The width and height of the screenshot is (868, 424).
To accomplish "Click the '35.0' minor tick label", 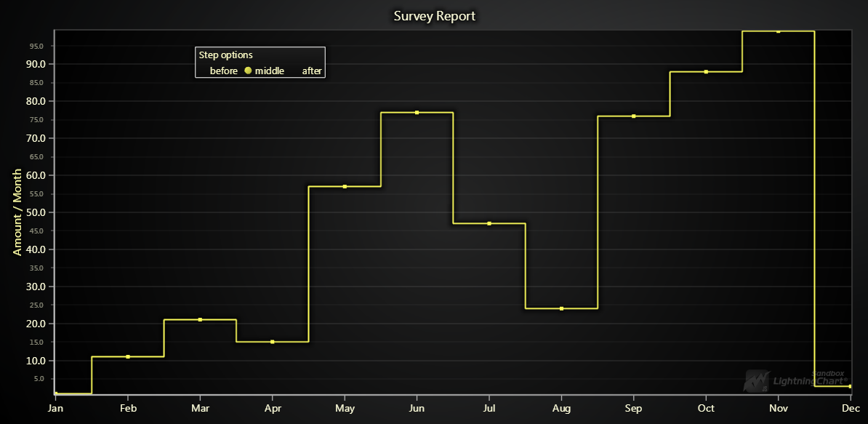I will tap(36, 268).
